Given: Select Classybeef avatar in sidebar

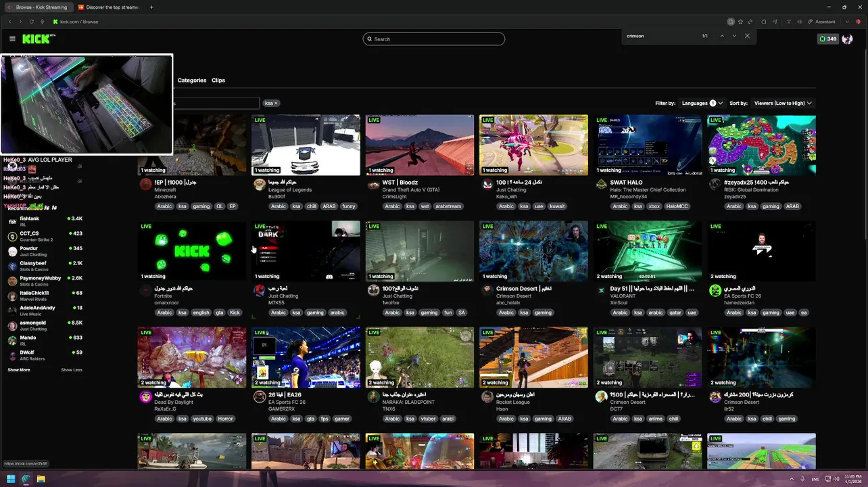Looking at the screenshot, I should click(12, 266).
